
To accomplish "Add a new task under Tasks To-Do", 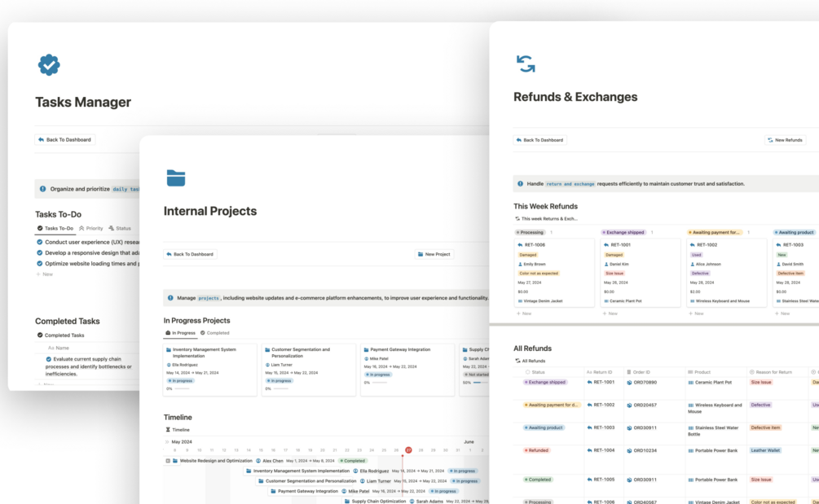I will tap(44, 274).
